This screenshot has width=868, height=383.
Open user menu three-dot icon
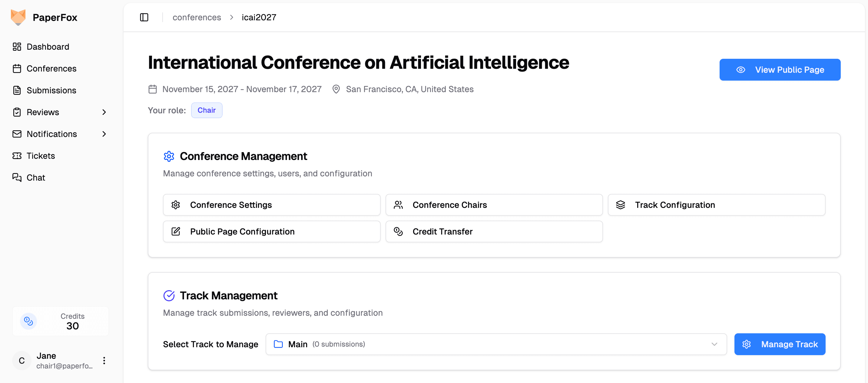click(x=104, y=360)
